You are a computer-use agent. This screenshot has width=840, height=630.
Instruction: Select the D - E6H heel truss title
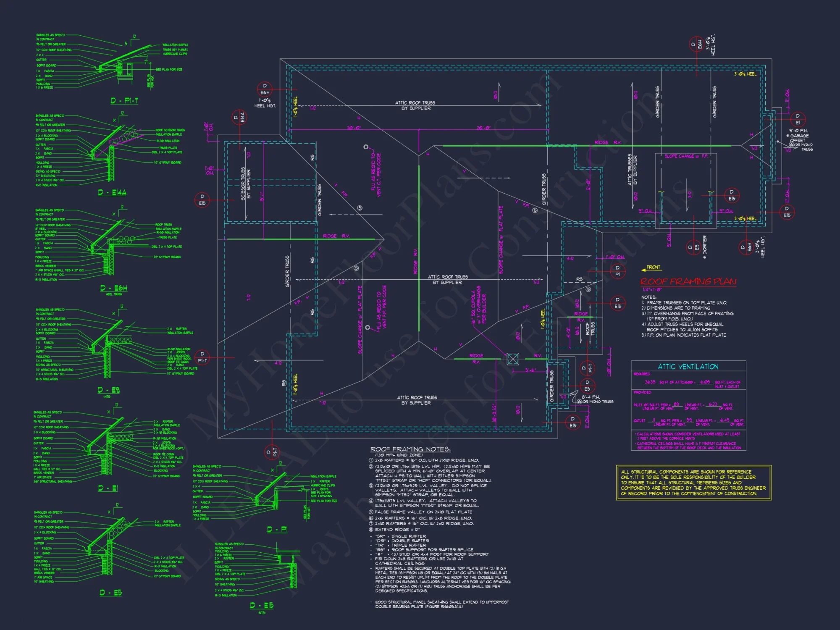coord(113,288)
